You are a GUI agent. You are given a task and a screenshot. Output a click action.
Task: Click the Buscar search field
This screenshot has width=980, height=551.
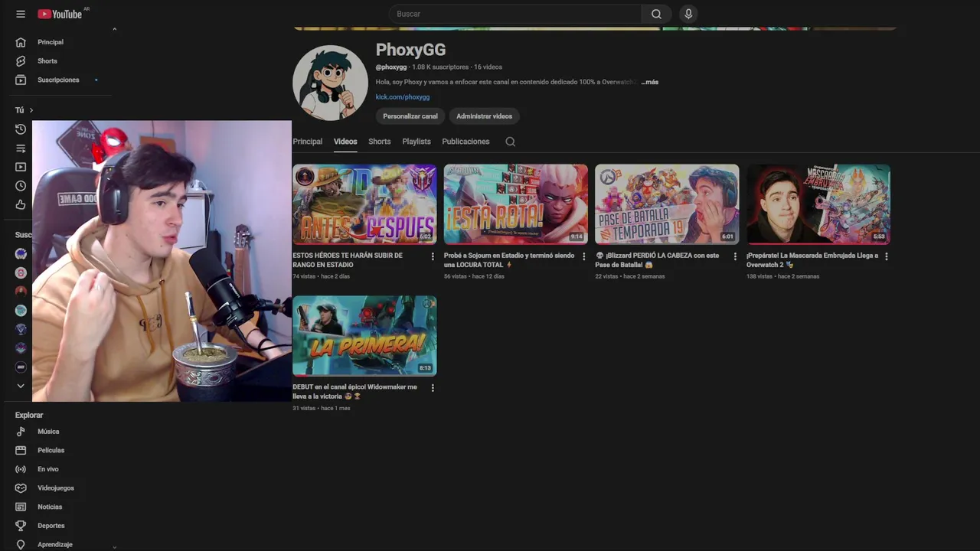tap(515, 14)
